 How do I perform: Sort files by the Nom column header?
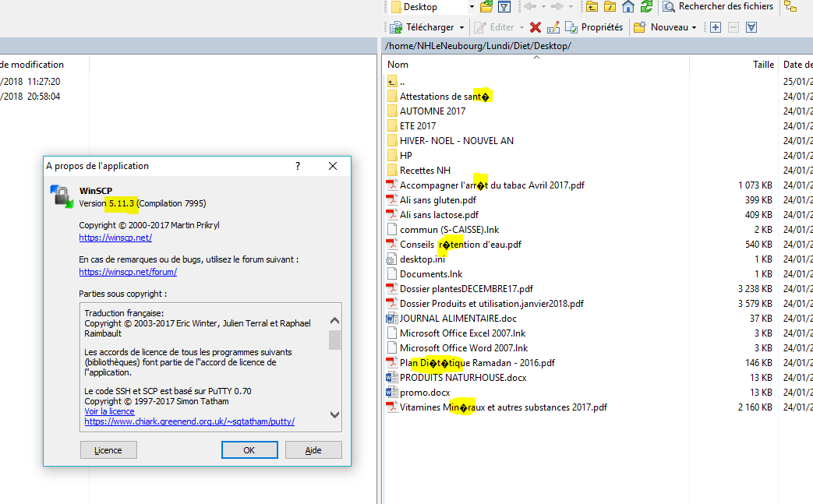[x=398, y=65]
